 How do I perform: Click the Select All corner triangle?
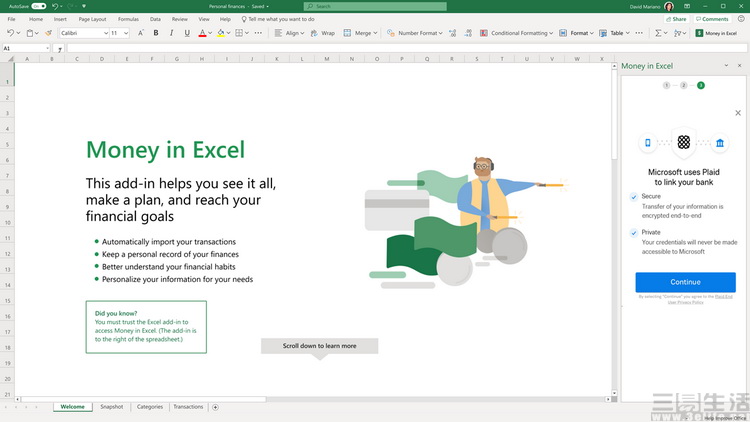10,59
